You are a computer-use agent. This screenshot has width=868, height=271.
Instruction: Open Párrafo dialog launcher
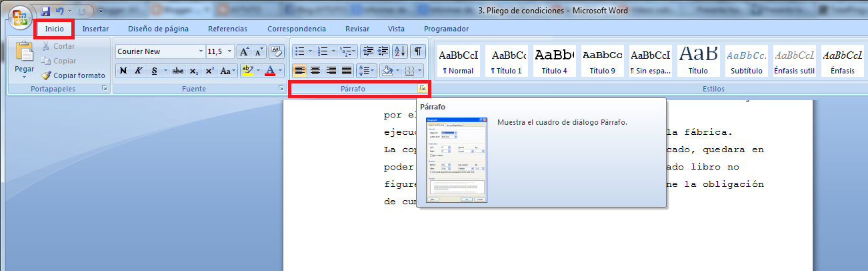pyautogui.click(x=422, y=88)
